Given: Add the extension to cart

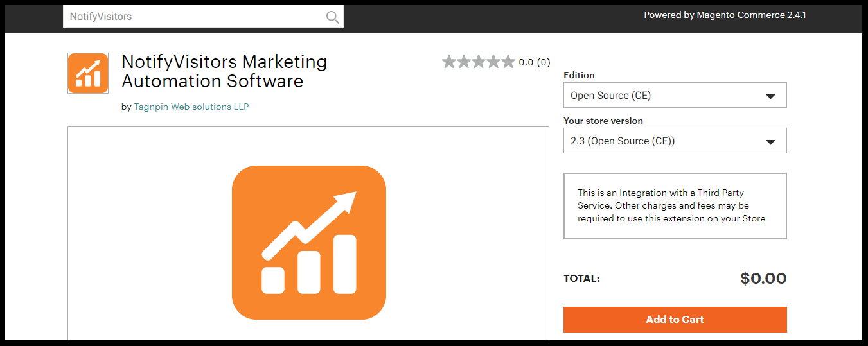Looking at the screenshot, I should point(675,320).
